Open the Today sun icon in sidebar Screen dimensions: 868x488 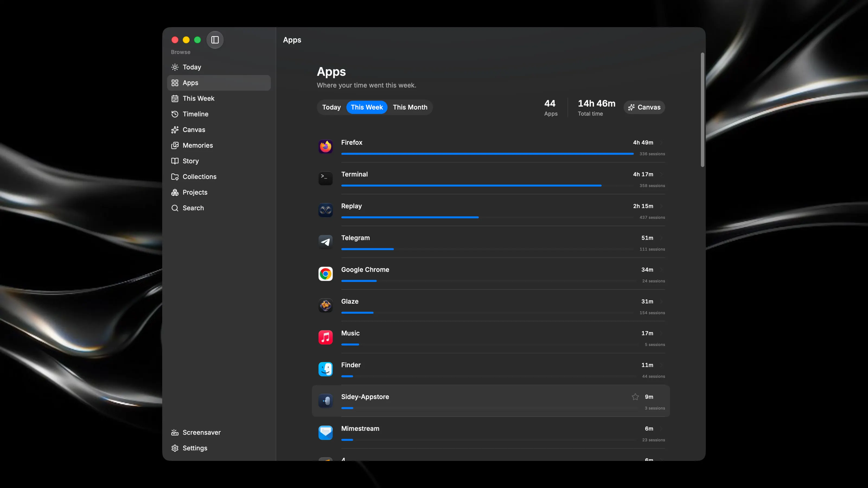point(174,67)
